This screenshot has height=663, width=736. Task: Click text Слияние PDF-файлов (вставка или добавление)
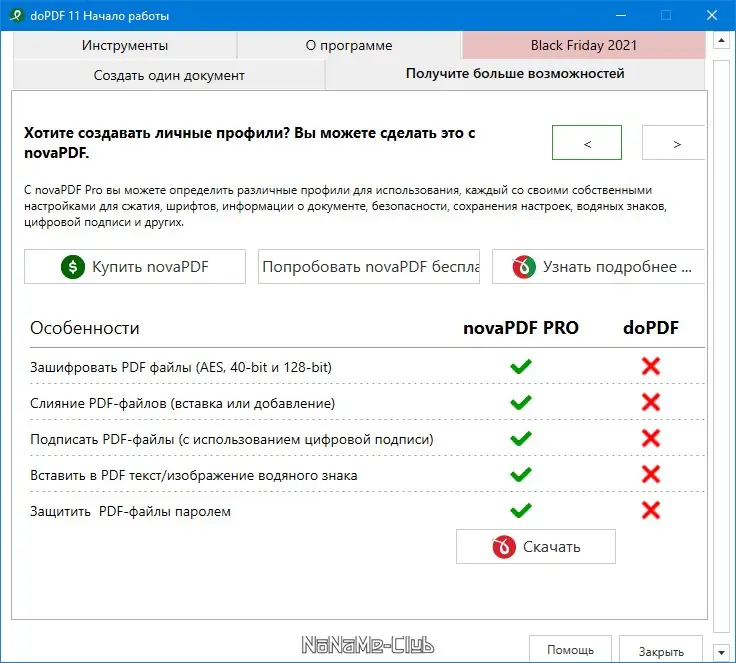click(x=183, y=403)
